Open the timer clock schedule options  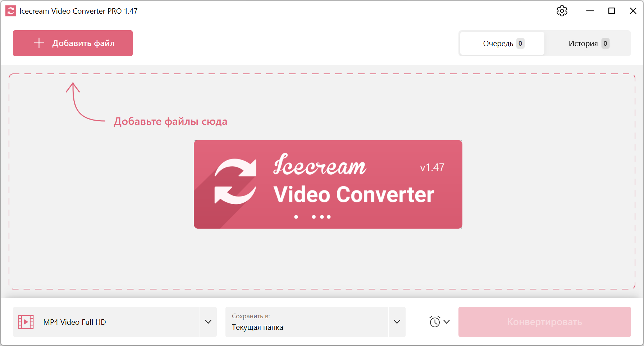[x=439, y=322]
